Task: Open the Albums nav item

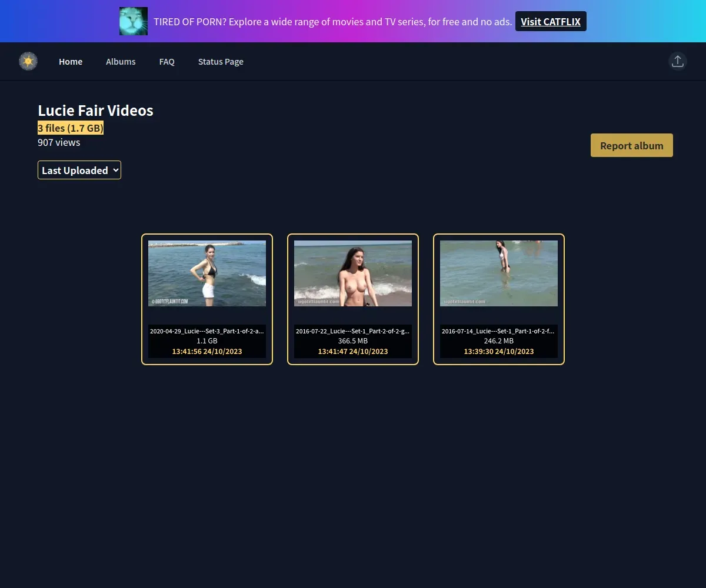Action: click(121, 62)
